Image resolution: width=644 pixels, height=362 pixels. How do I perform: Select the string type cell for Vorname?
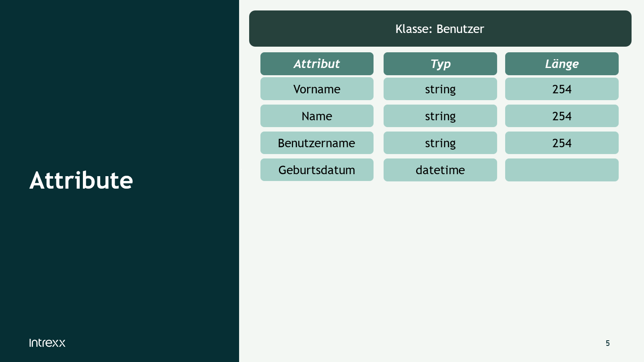[x=440, y=89]
